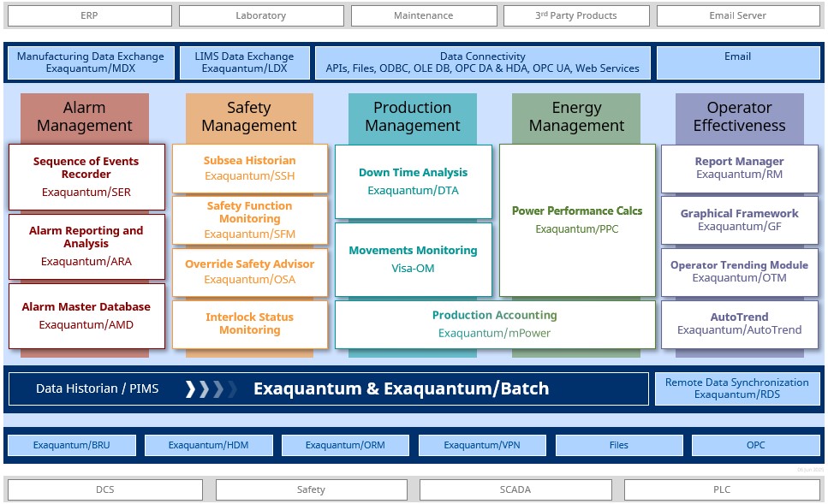The width and height of the screenshot is (828, 504).
Task: Click the chevron arrows beside Data Historian / PIMS
Action: click(x=210, y=389)
